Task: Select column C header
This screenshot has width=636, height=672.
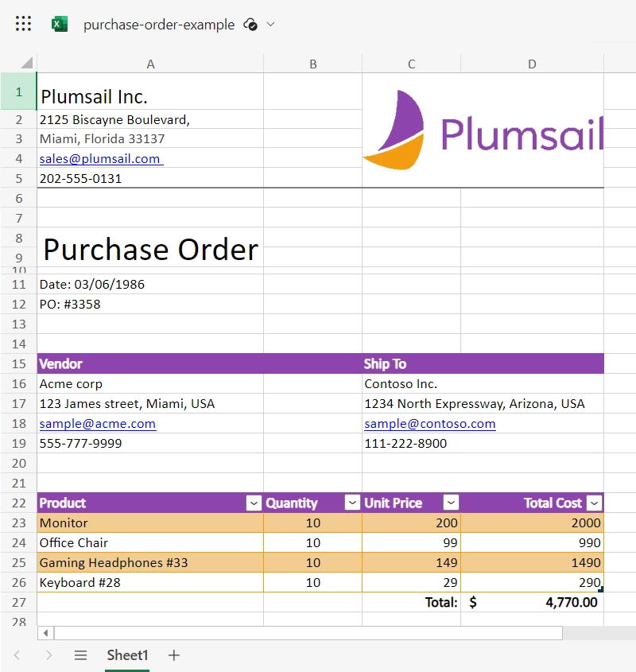Action: click(412, 64)
